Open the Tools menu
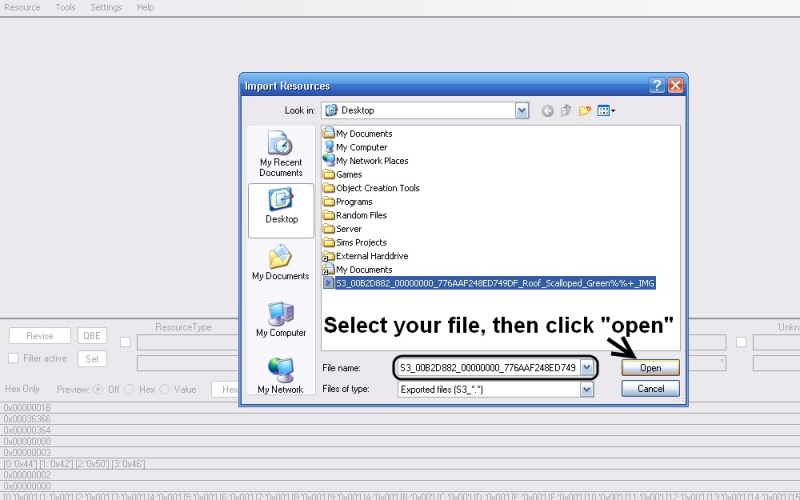The image size is (800, 500). click(x=65, y=7)
